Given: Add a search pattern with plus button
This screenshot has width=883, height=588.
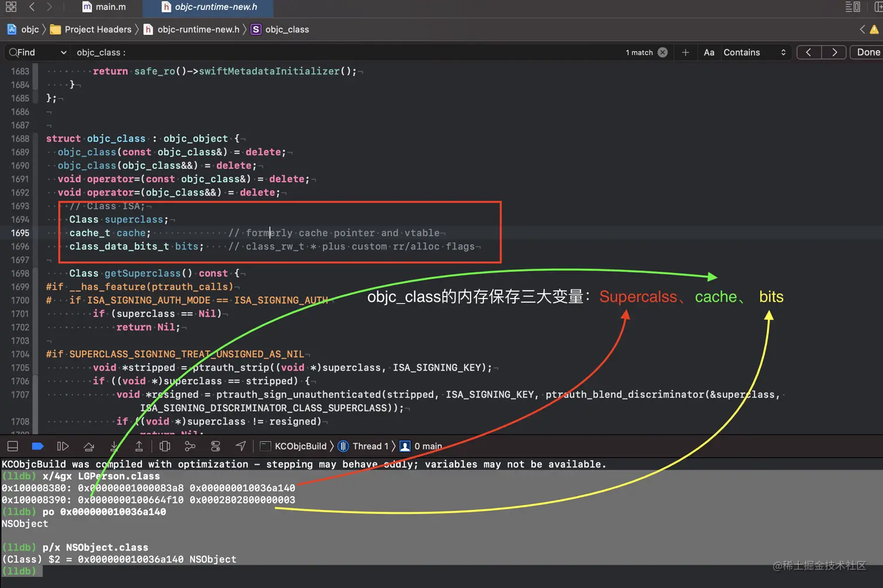Looking at the screenshot, I should (686, 52).
